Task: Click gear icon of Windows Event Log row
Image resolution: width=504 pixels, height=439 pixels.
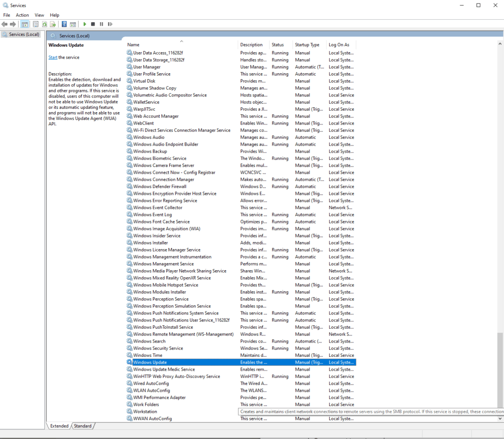Action: pyautogui.click(x=129, y=215)
